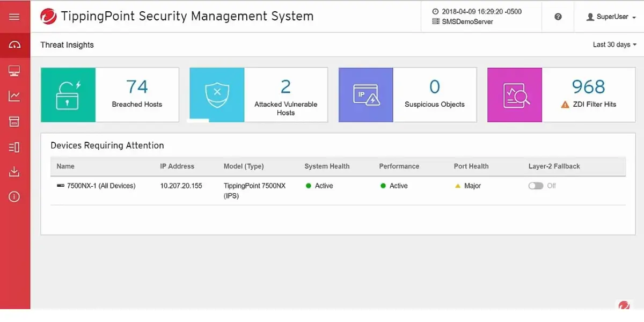Open the Devices monitor icon in the sidebar
The image size is (644, 322).
point(14,71)
